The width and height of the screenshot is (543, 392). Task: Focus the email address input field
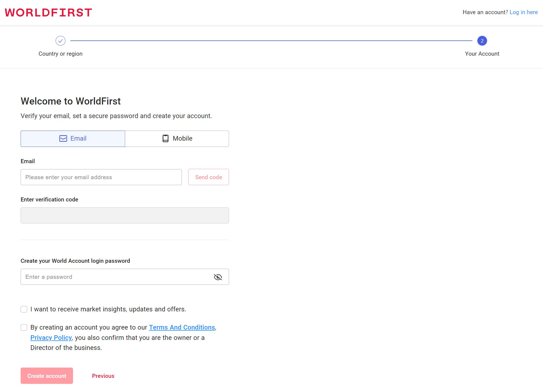point(101,177)
